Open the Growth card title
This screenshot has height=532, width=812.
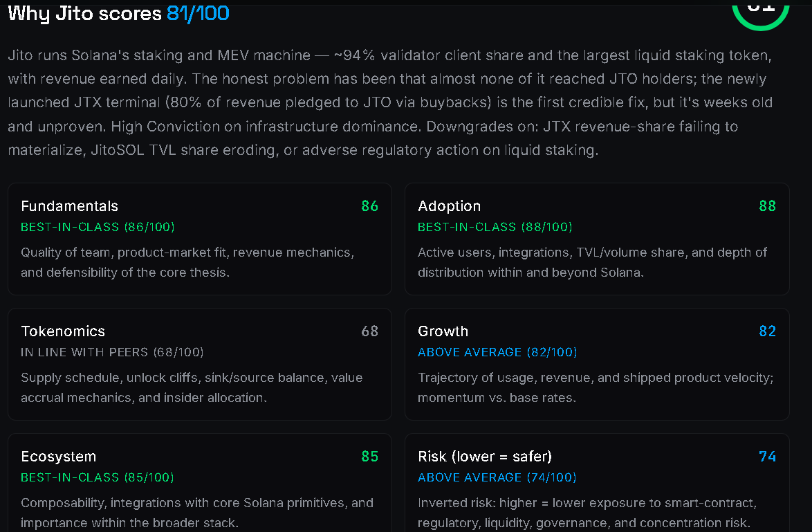[x=443, y=331]
